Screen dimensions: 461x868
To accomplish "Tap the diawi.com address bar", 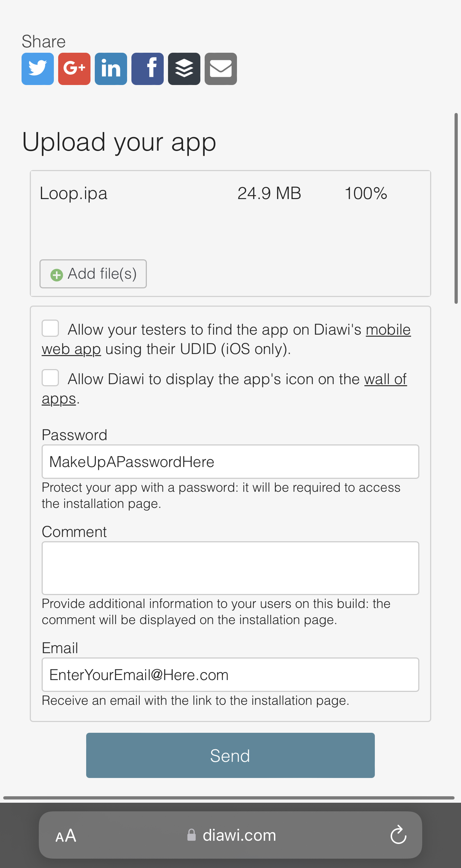I will tap(230, 835).
